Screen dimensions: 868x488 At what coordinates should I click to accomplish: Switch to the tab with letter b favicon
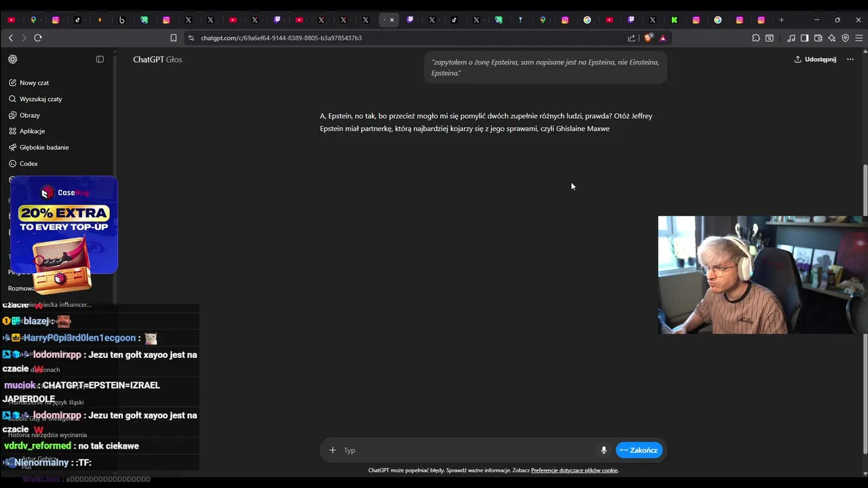tap(122, 20)
